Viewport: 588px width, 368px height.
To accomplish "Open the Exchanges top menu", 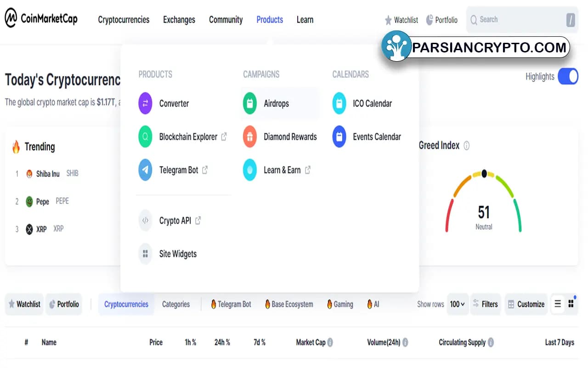I will pos(179,19).
